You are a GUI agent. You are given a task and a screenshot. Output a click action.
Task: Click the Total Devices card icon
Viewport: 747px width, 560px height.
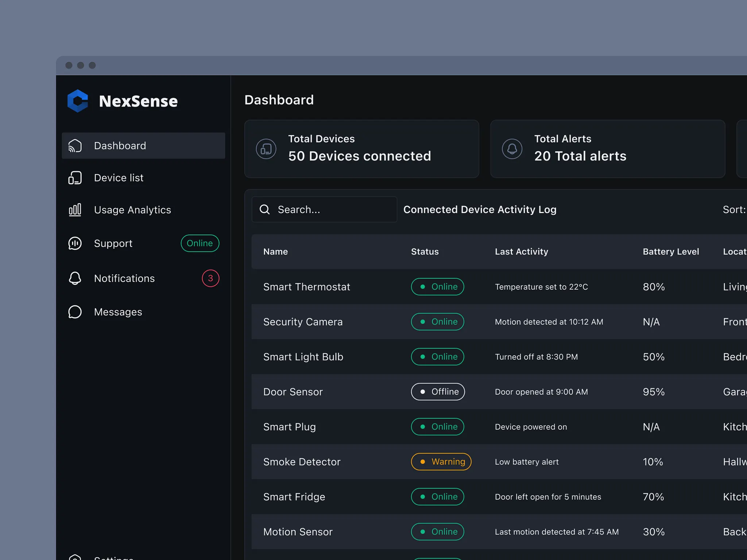(266, 149)
